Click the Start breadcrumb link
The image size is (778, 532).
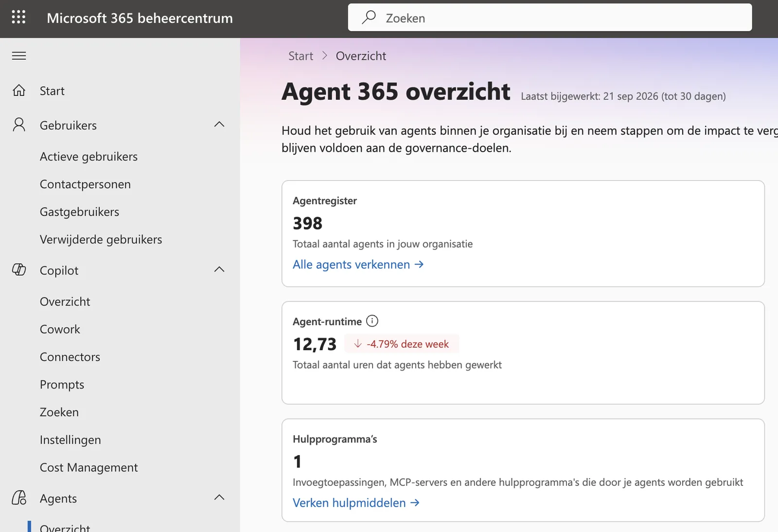coord(301,56)
